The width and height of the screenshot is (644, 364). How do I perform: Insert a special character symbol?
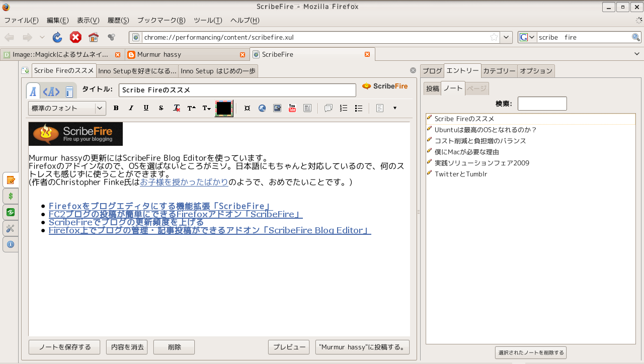[247, 108]
